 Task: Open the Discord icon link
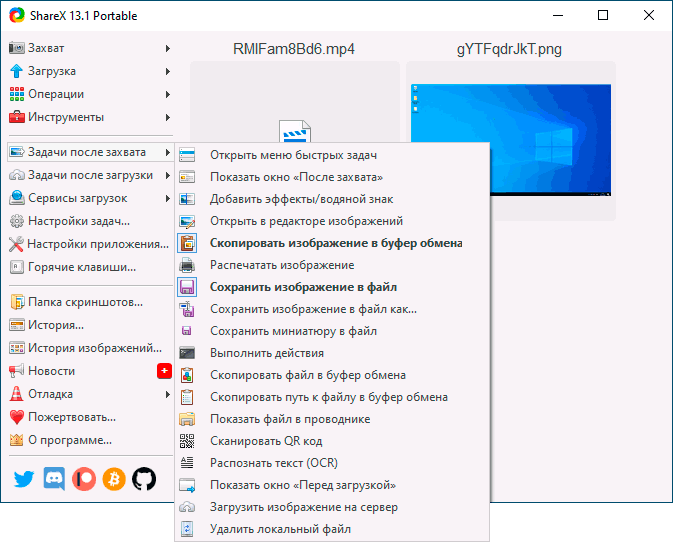coord(54,479)
